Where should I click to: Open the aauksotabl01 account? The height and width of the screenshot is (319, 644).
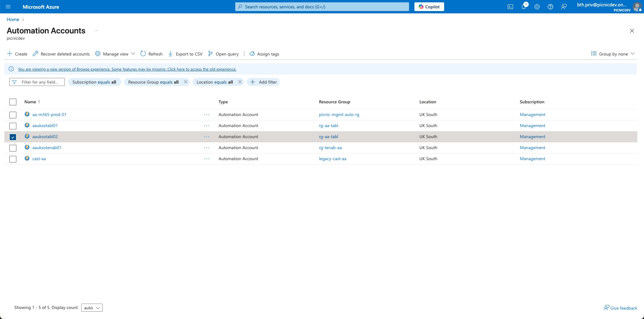click(45, 126)
